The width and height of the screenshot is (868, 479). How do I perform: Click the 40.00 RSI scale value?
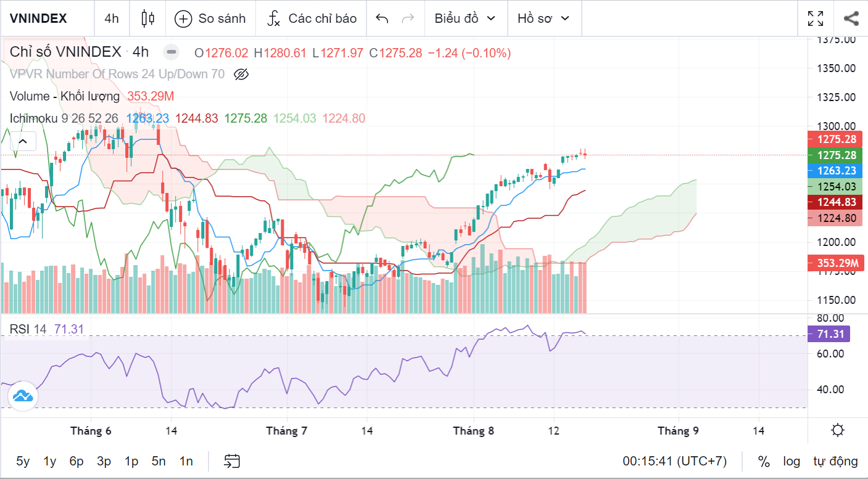pos(830,389)
